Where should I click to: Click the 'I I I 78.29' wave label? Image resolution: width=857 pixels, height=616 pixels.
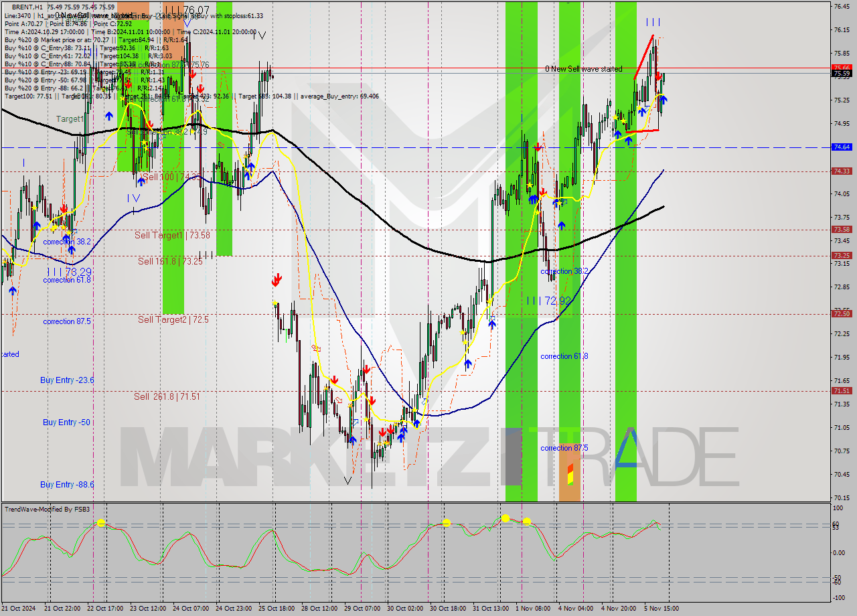(x=69, y=272)
